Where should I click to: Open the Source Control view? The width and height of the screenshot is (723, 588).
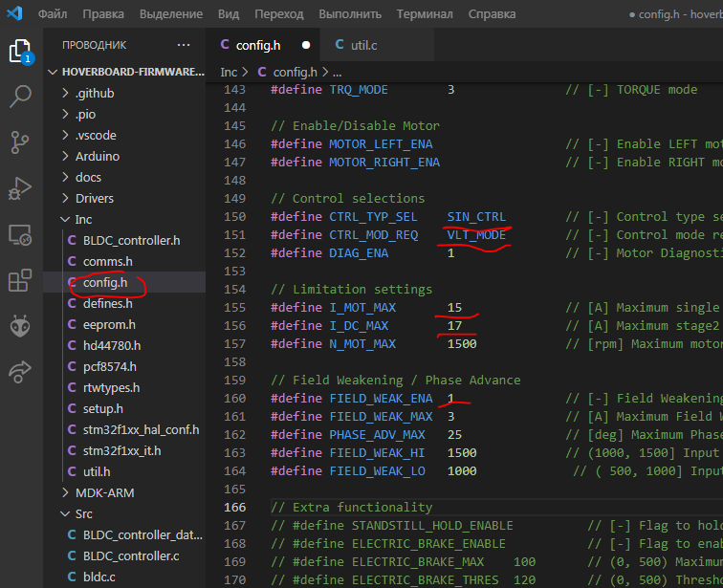point(20,142)
